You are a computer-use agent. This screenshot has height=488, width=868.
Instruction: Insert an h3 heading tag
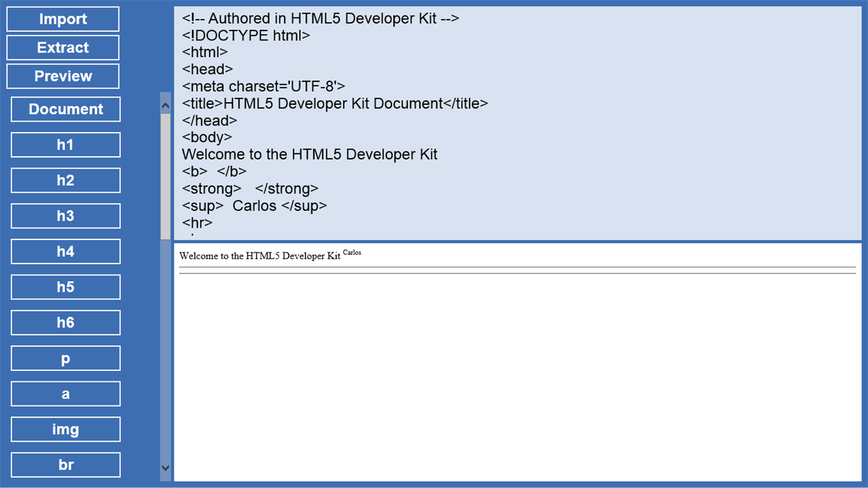point(65,215)
